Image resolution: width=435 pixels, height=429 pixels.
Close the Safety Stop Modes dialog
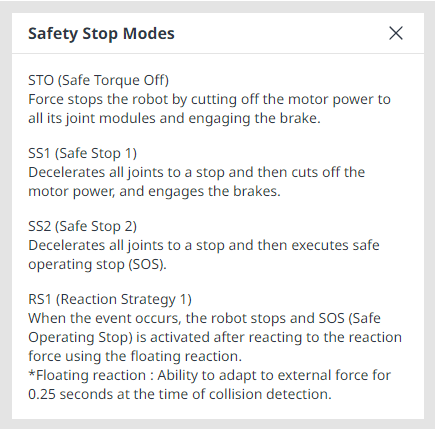pos(396,33)
